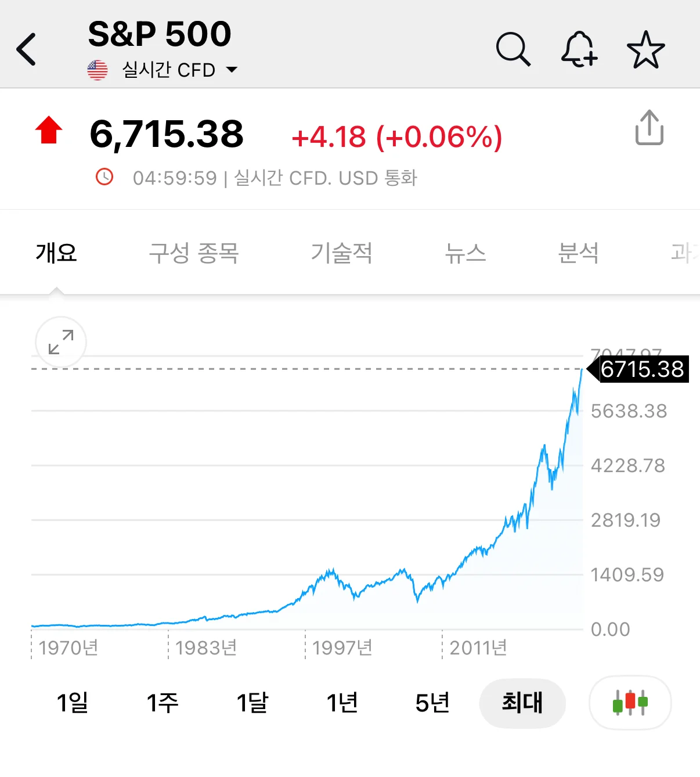Select the 1일 time range

73,703
